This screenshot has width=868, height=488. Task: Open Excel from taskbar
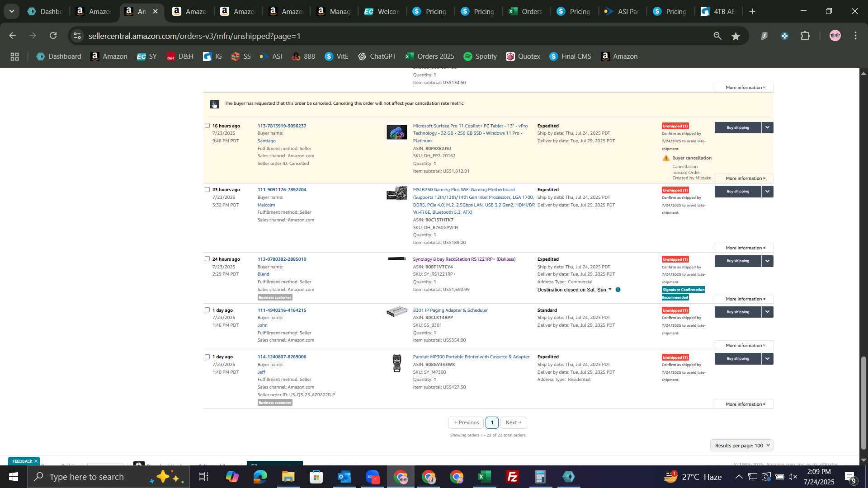(485, 477)
